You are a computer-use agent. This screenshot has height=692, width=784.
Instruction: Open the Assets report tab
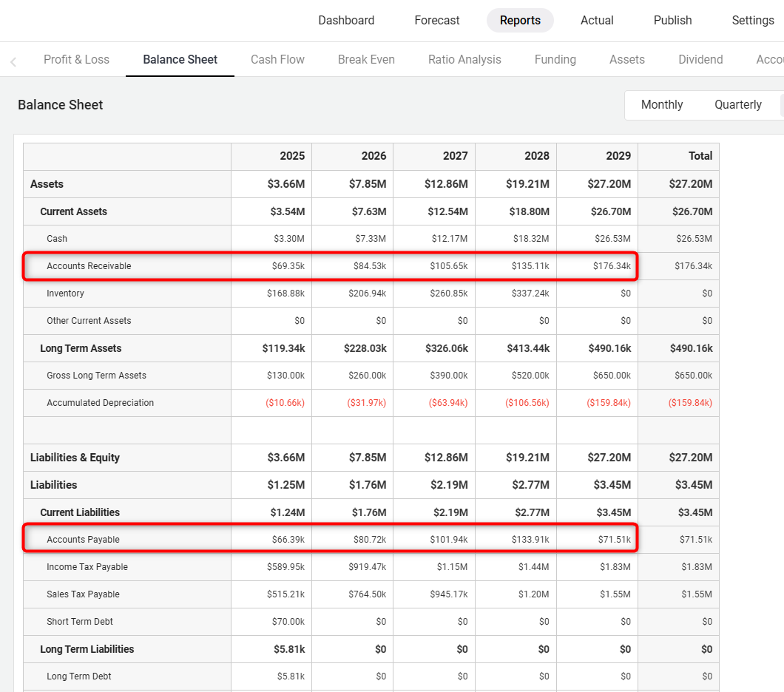(626, 59)
